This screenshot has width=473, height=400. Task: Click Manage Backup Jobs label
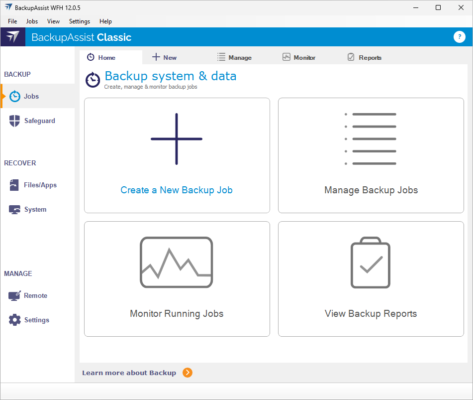point(371,190)
